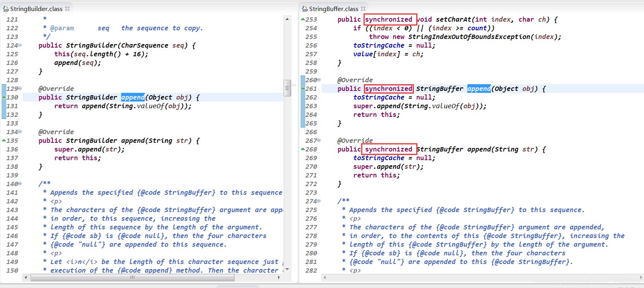Collapse the Javadoc fold at line 274
Image resolution: width=644 pixels, height=288 pixels.
click(x=319, y=201)
